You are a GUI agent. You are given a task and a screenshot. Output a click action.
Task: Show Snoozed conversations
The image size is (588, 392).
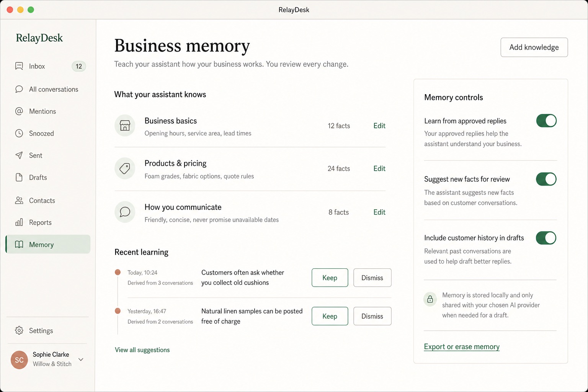click(x=48, y=133)
